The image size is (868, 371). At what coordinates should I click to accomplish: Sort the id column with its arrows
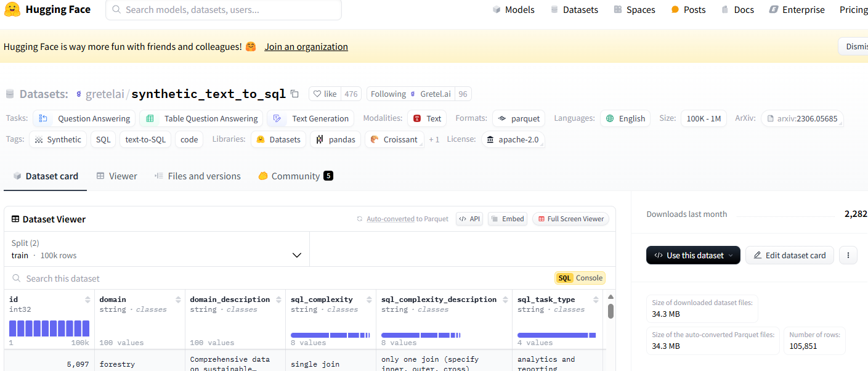click(x=87, y=300)
